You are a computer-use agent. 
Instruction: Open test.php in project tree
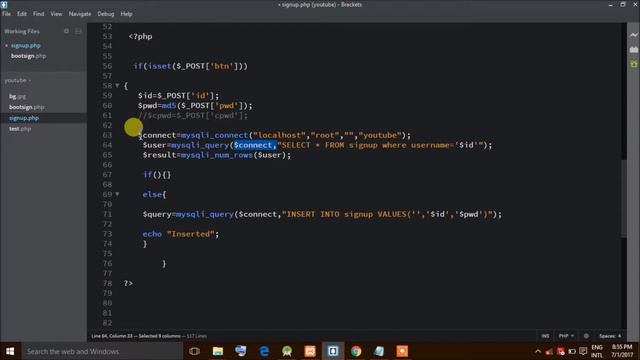pyautogui.click(x=20, y=129)
